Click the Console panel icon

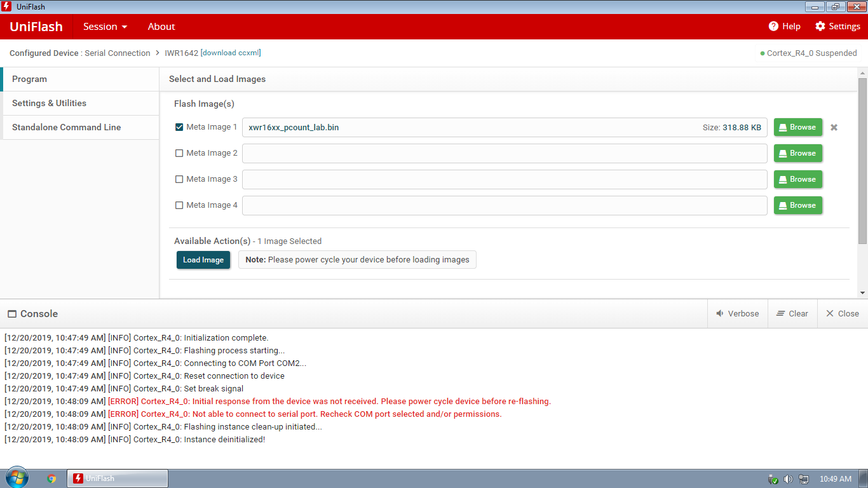11,314
